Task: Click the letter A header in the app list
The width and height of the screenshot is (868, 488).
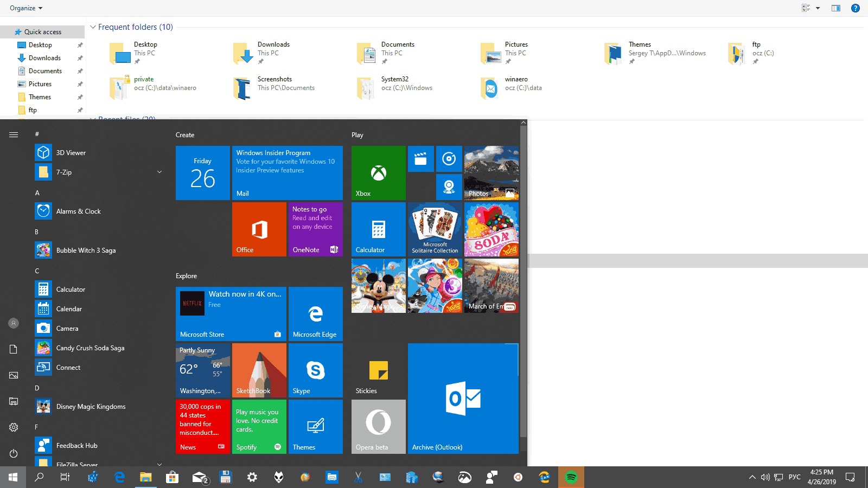Action: tap(37, 192)
